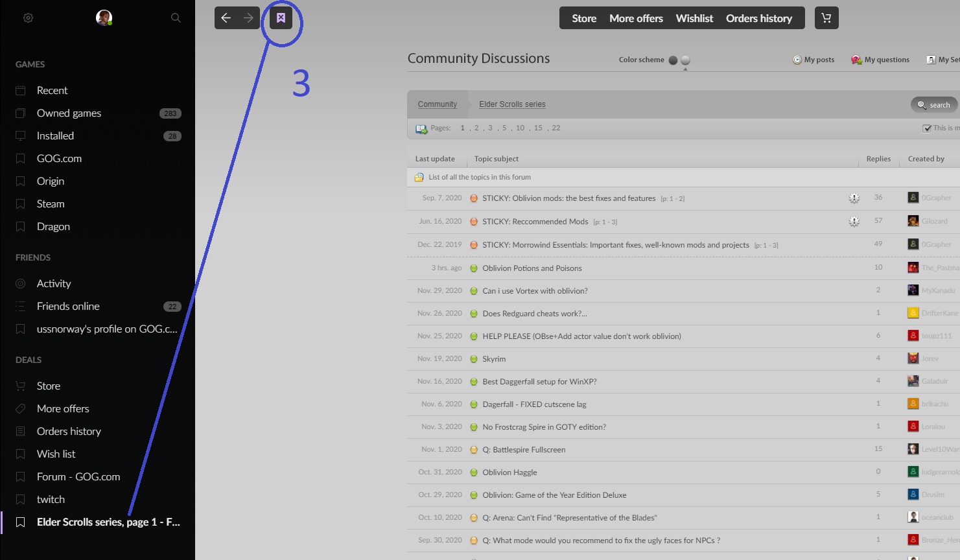The width and height of the screenshot is (960, 560).
Task: Open 'Does Redguard cheats work?' topic
Action: pyautogui.click(x=534, y=314)
